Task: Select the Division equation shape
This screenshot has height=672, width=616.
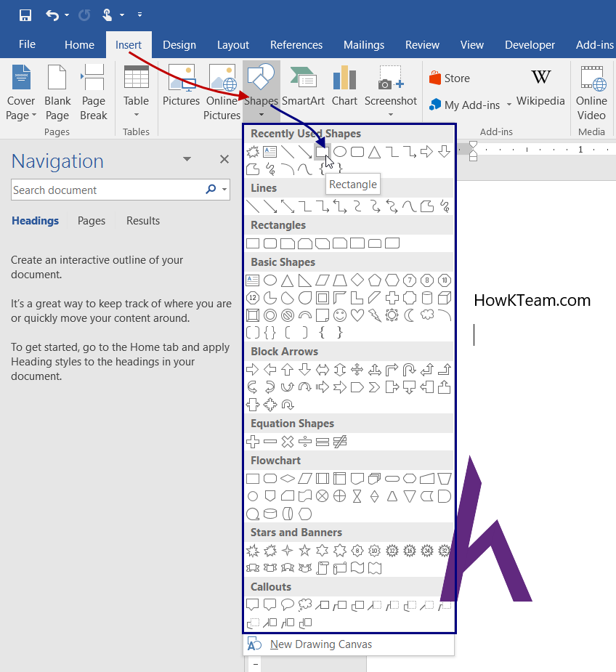Action: click(305, 442)
